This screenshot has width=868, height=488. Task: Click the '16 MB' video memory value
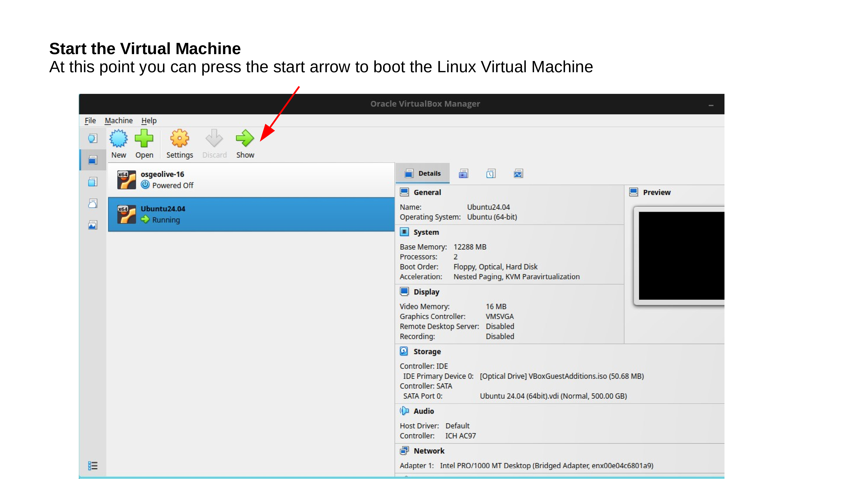(x=496, y=306)
